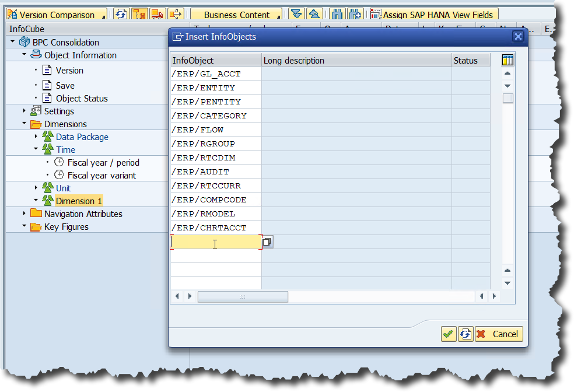
Task: Click the refresh icon beside Cancel
Action: tap(466, 334)
